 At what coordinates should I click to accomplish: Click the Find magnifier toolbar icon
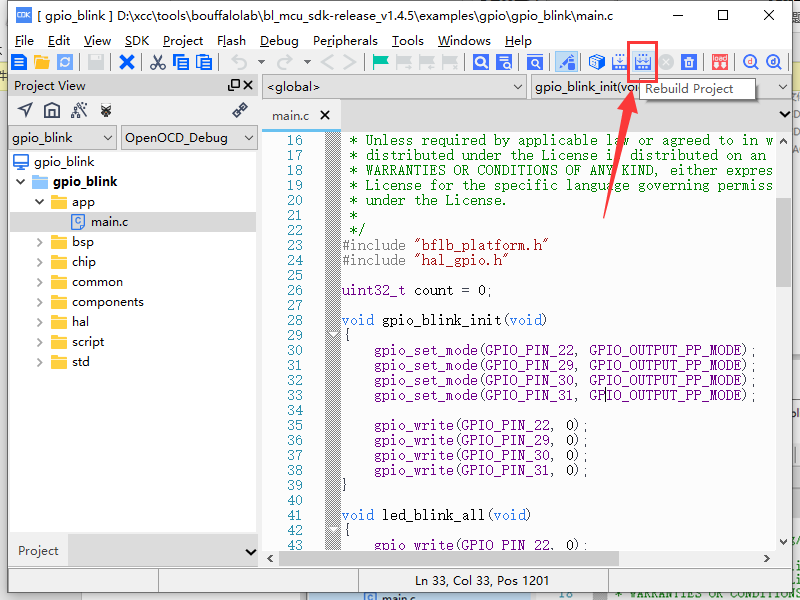(481, 62)
